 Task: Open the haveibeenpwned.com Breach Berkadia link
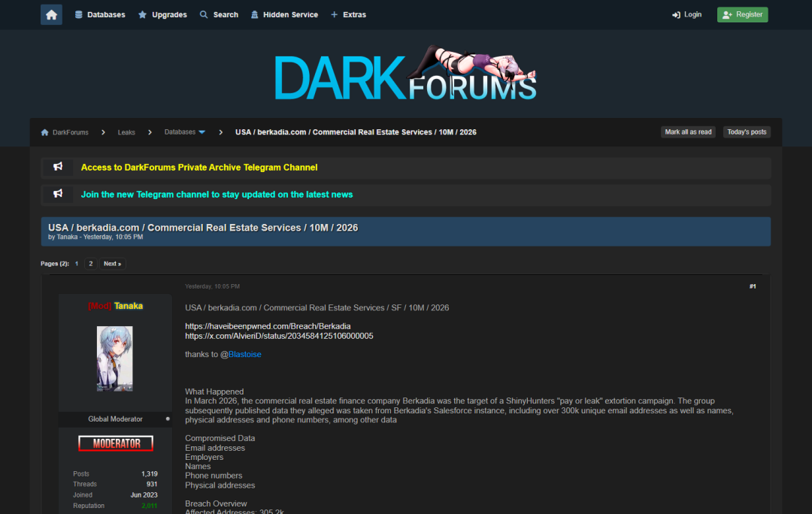point(268,326)
